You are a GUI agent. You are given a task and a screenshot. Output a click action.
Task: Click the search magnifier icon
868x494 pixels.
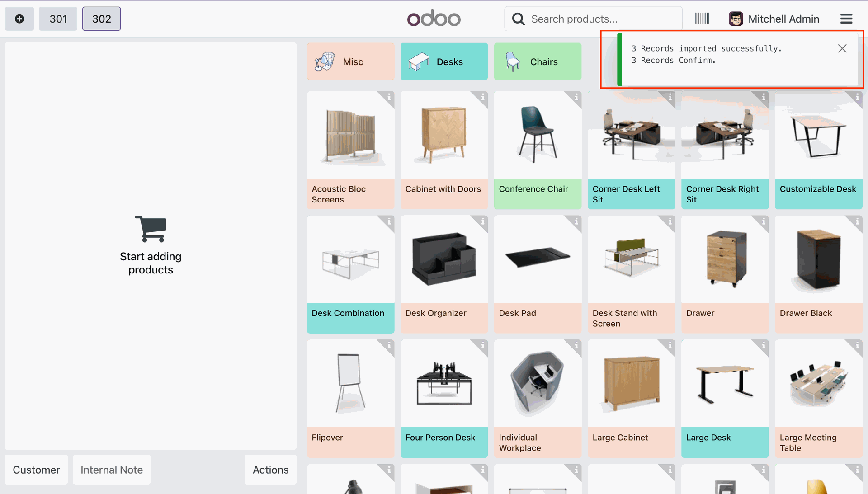pos(519,19)
